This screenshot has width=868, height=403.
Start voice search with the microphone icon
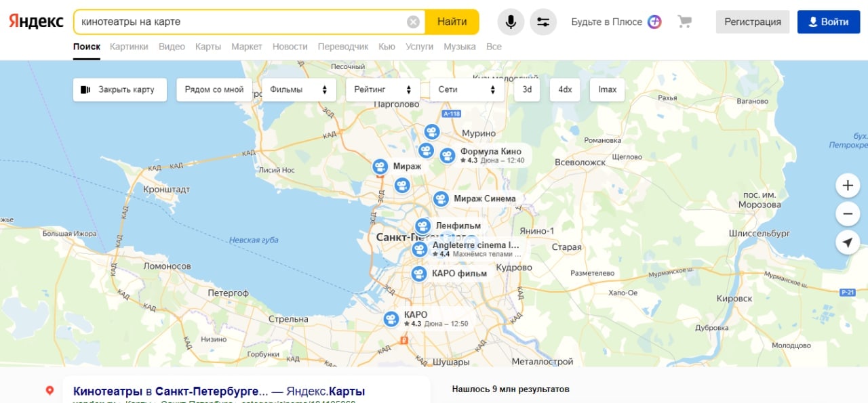click(511, 22)
